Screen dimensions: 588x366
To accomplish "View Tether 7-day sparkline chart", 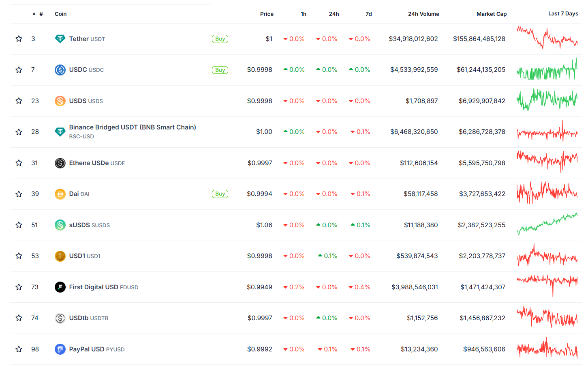I will pos(547,38).
